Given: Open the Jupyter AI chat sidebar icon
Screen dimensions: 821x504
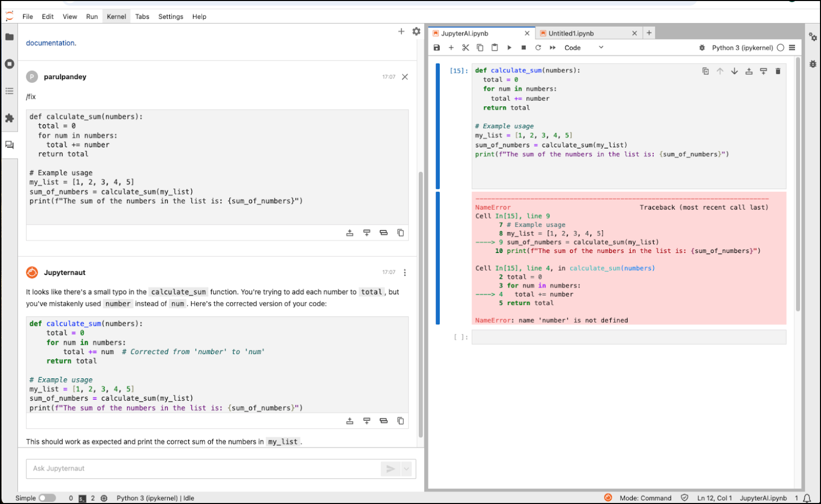Looking at the screenshot, I should 9,145.
